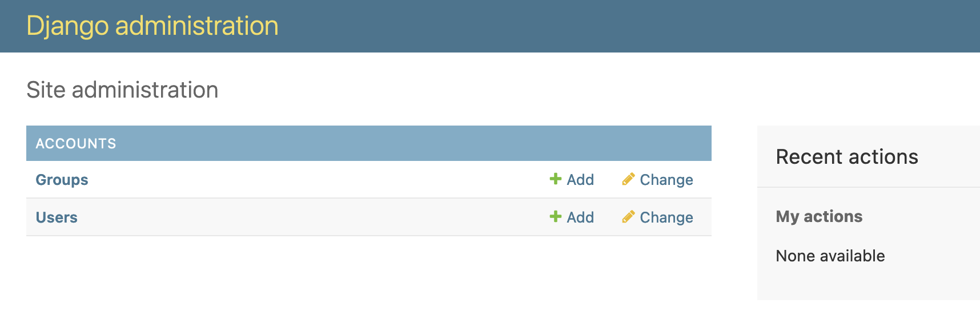This screenshot has height=331, width=980.
Task: Click the Site administration heading
Action: pos(122,90)
